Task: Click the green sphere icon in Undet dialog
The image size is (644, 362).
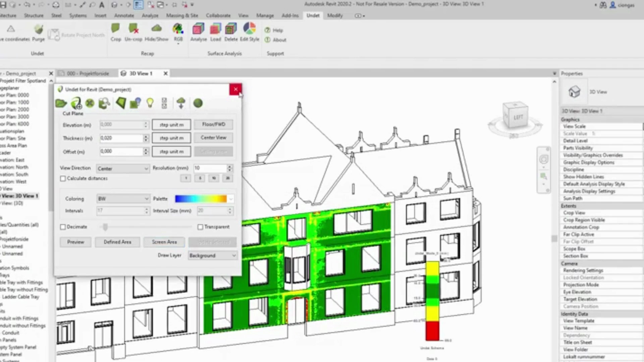Action: tap(198, 103)
